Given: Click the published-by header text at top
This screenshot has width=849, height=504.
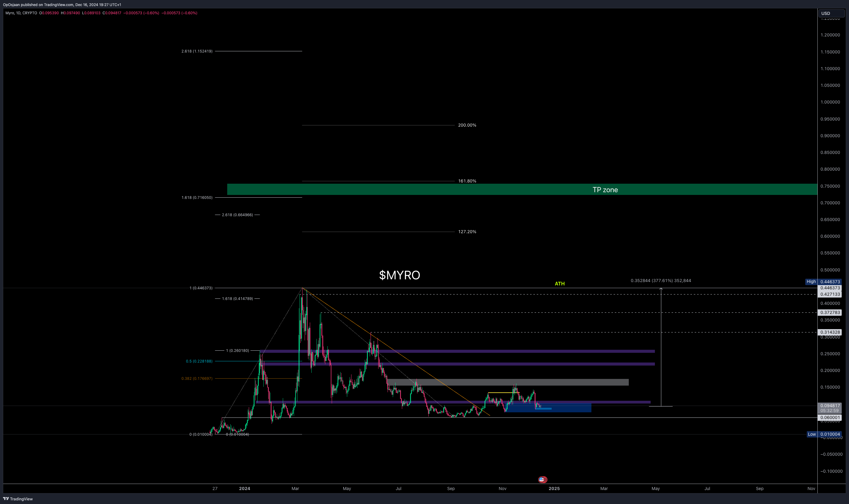Looking at the screenshot, I should click(62, 5).
